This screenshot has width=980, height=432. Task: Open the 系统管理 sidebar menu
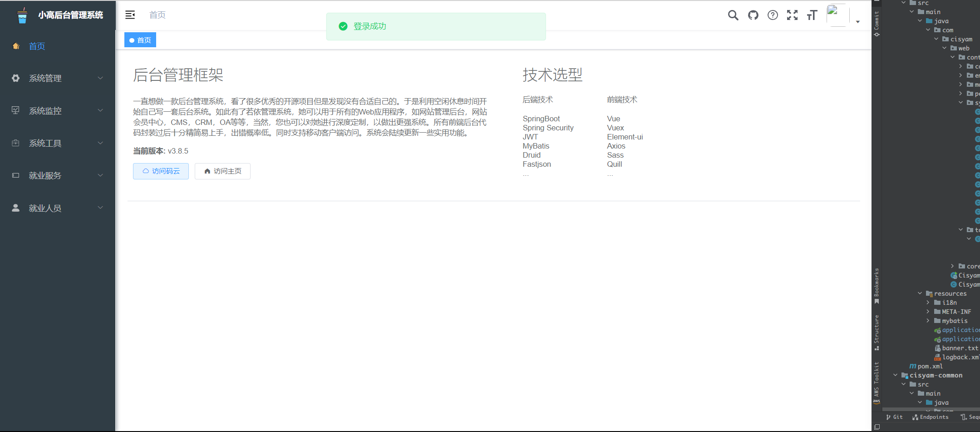point(58,78)
